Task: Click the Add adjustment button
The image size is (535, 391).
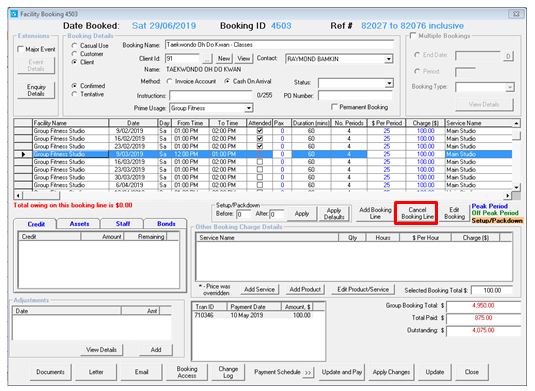Action: (x=156, y=350)
